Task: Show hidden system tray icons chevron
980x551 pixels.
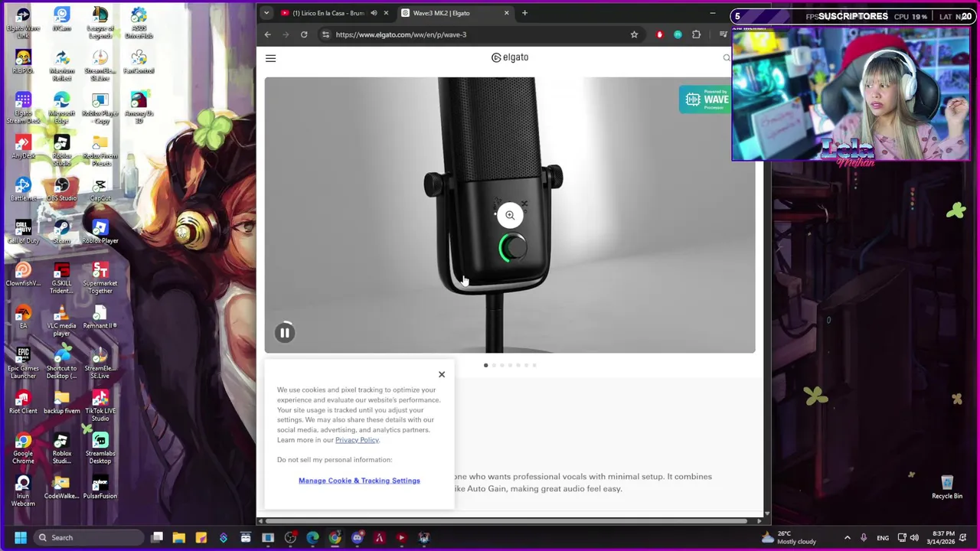Action: click(848, 538)
